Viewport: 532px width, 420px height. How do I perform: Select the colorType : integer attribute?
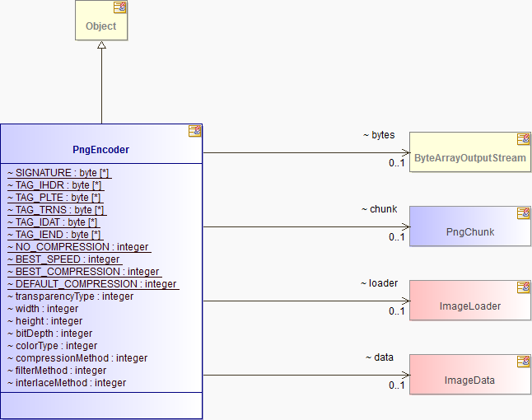pos(53,346)
